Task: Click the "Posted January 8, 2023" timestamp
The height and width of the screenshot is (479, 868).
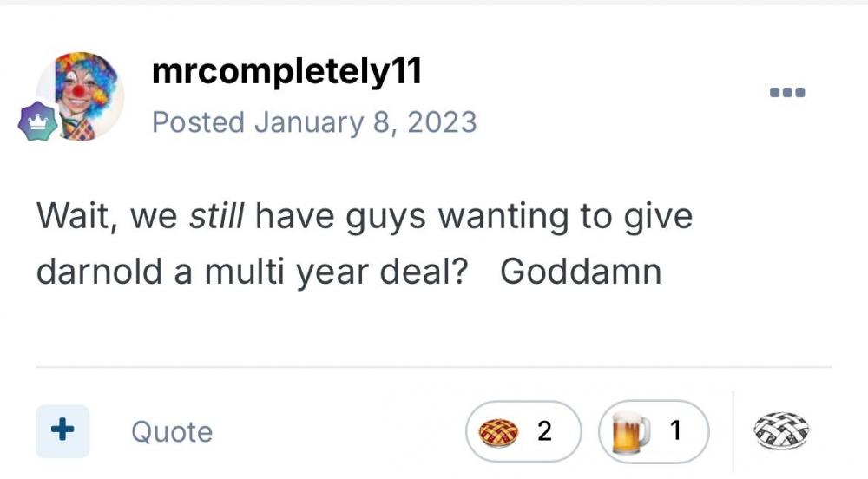Action: coord(314,122)
